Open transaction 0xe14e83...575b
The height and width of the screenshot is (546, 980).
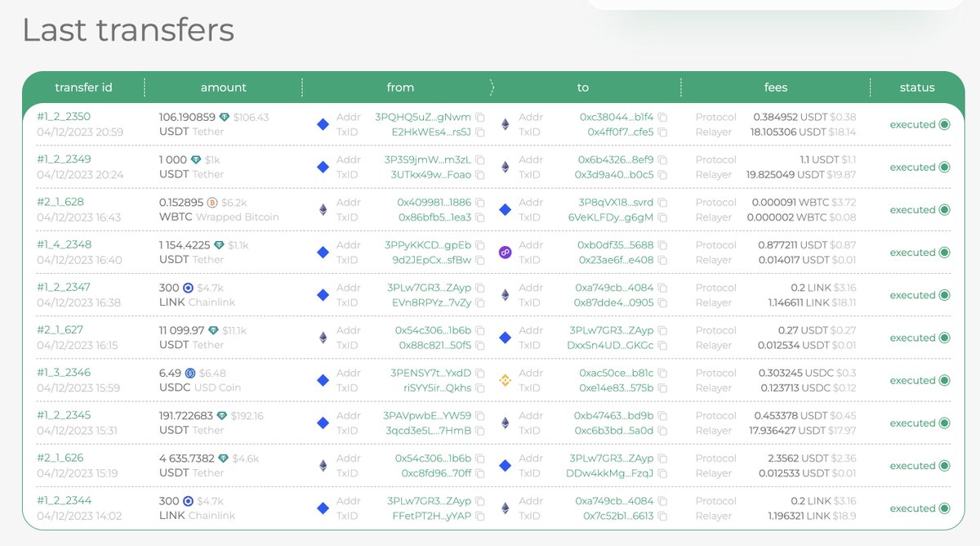pos(615,388)
